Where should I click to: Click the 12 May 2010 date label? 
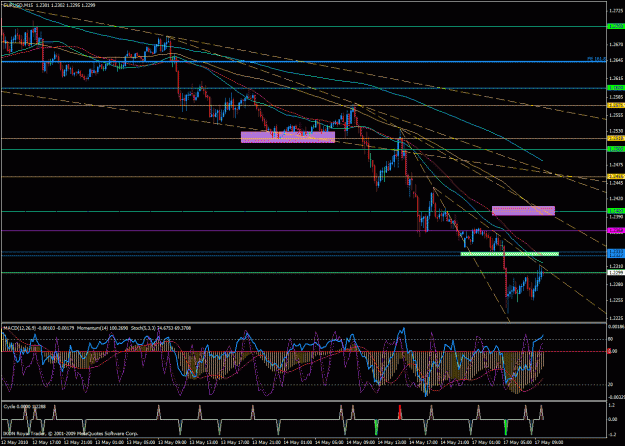(x=14, y=442)
